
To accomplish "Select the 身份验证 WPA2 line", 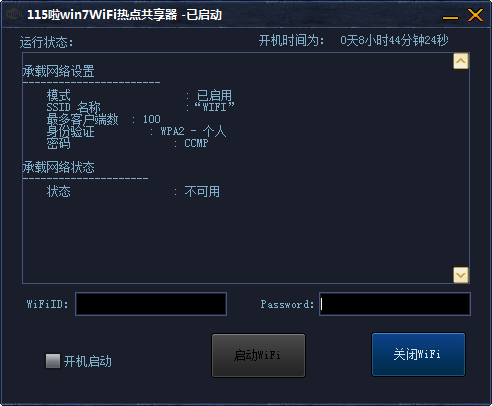I will click(136, 131).
